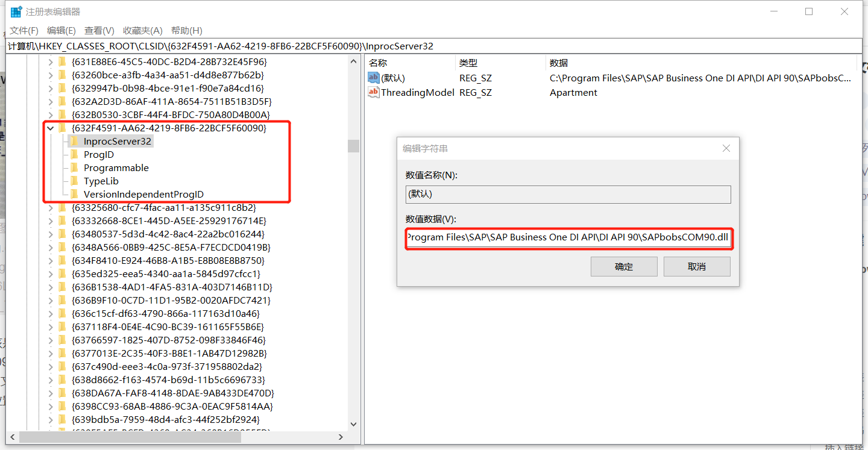Expand the {636B1538-4AD1-4FA5-831A-403D7146B11D} key

point(51,287)
